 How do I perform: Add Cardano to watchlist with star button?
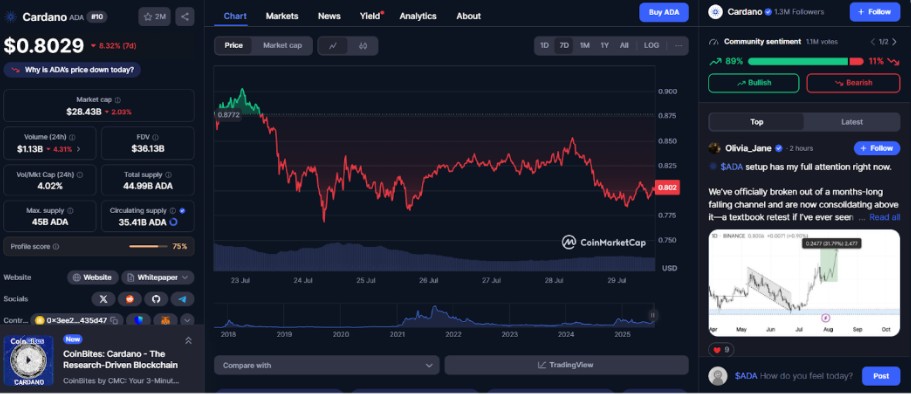[154, 17]
